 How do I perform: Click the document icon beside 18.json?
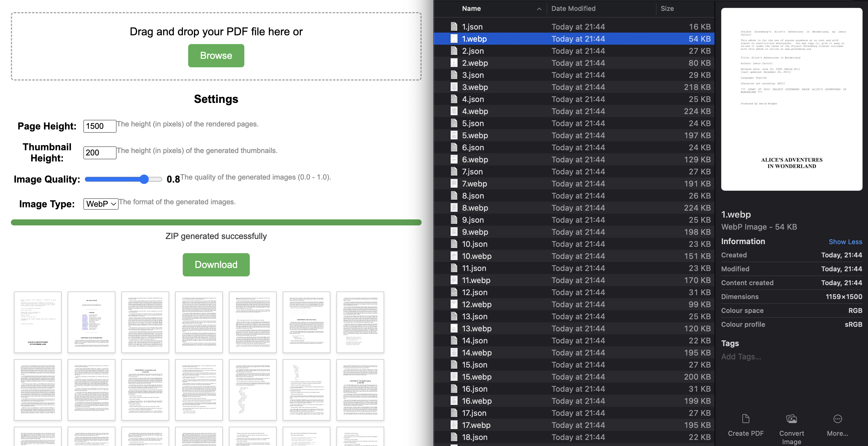point(454,437)
